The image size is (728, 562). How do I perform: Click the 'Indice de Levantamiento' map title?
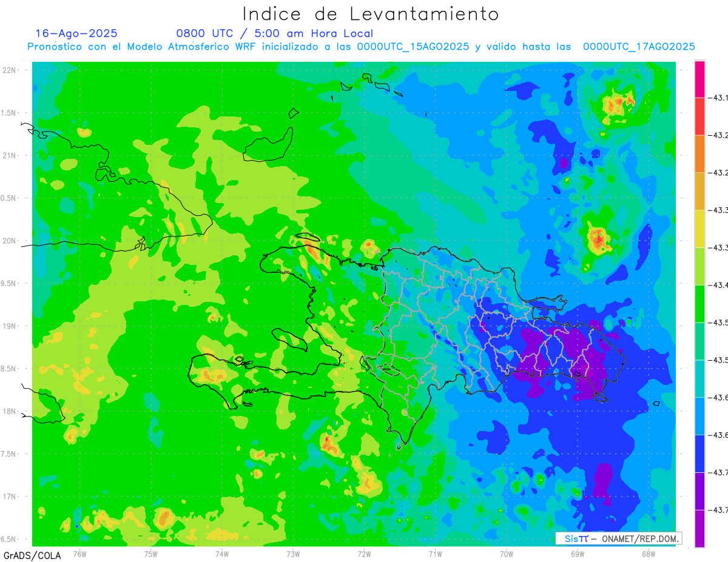[371, 14]
